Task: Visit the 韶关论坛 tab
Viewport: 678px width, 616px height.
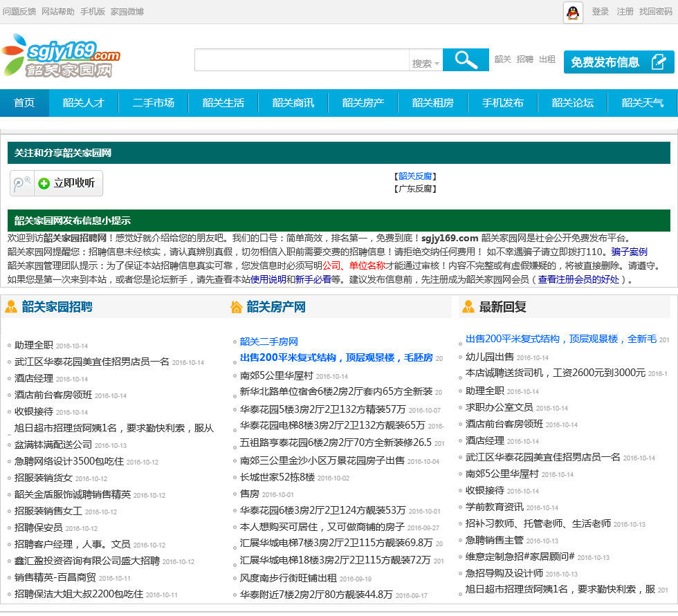Action: pos(573,103)
